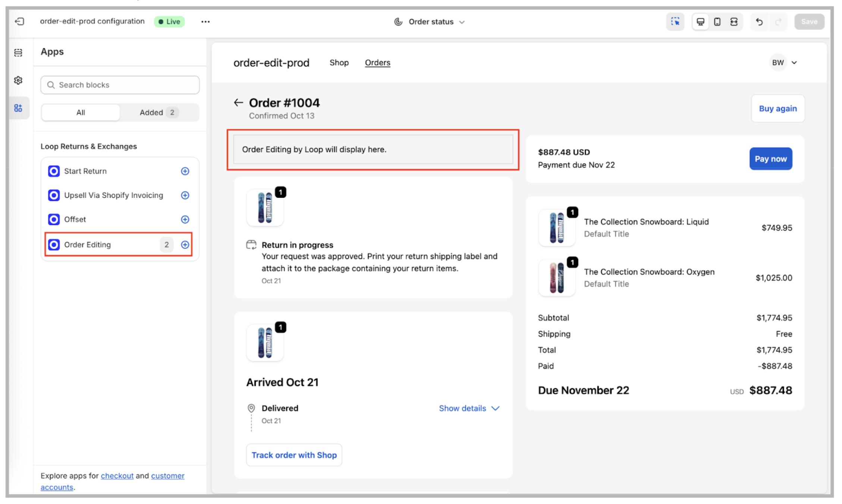Switch to the Added tab
The image size is (842, 504).
[158, 113]
